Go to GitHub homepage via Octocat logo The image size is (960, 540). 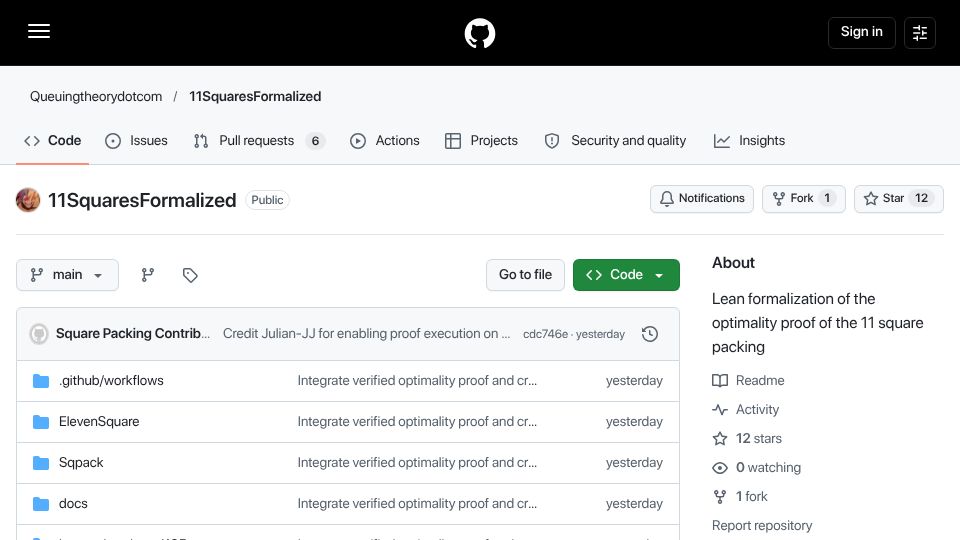click(x=479, y=33)
